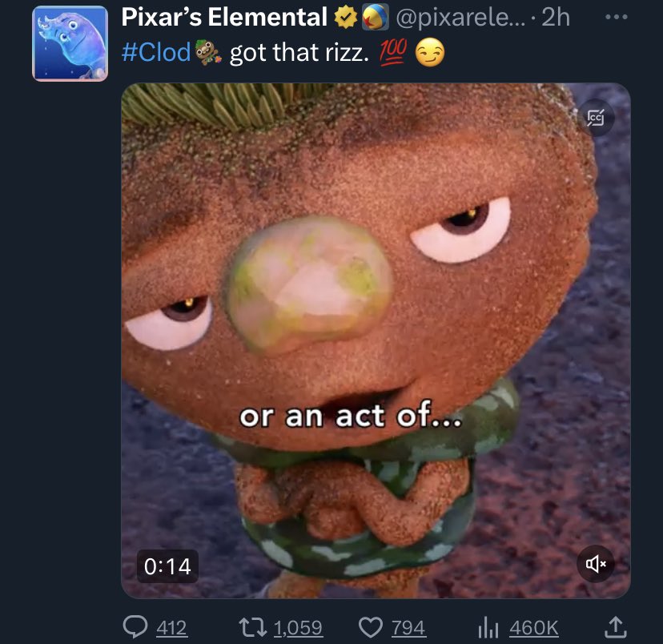Click the @pixarele... handle

click(460, 18)
